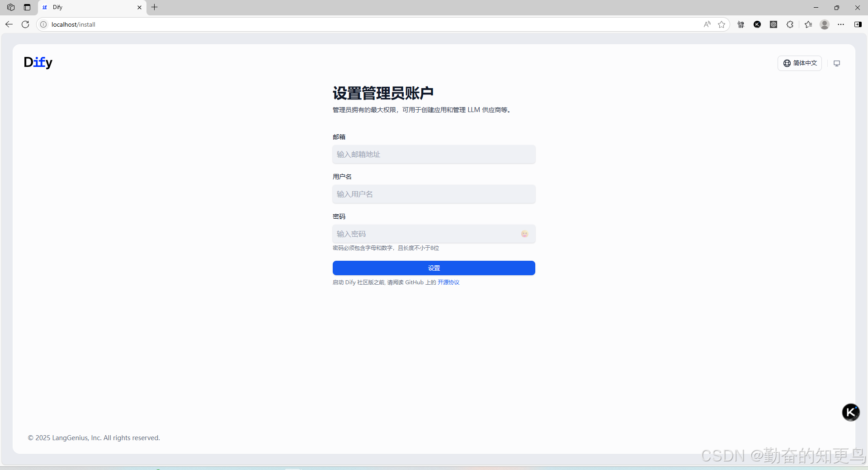Click the © 2025 LangGenius copyright text
868x470 pixels.
point(94,438)
